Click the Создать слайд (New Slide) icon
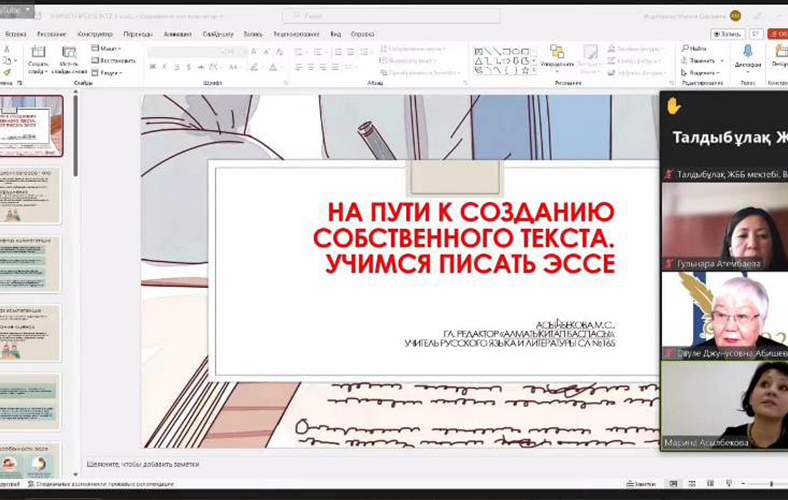 (x=38, y=53)
